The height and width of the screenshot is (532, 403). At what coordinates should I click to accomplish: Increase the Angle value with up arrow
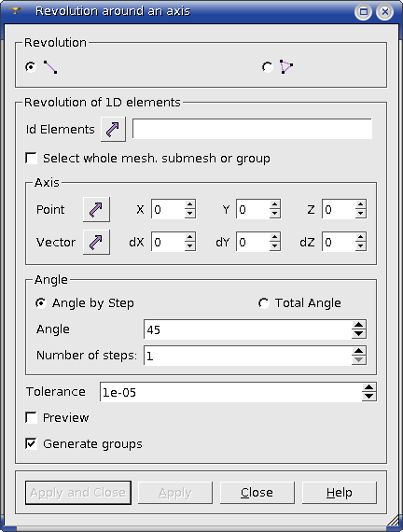[358, 325]
